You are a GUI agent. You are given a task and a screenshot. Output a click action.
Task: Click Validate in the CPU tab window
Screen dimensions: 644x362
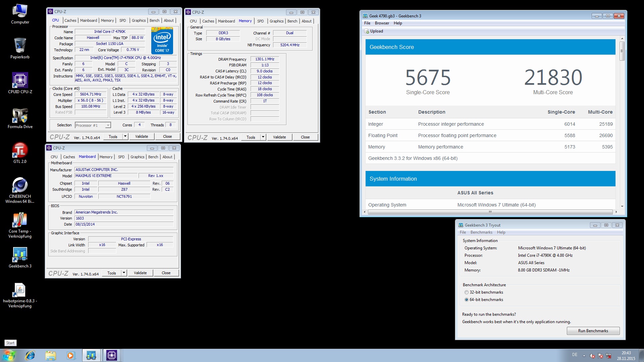142,136
